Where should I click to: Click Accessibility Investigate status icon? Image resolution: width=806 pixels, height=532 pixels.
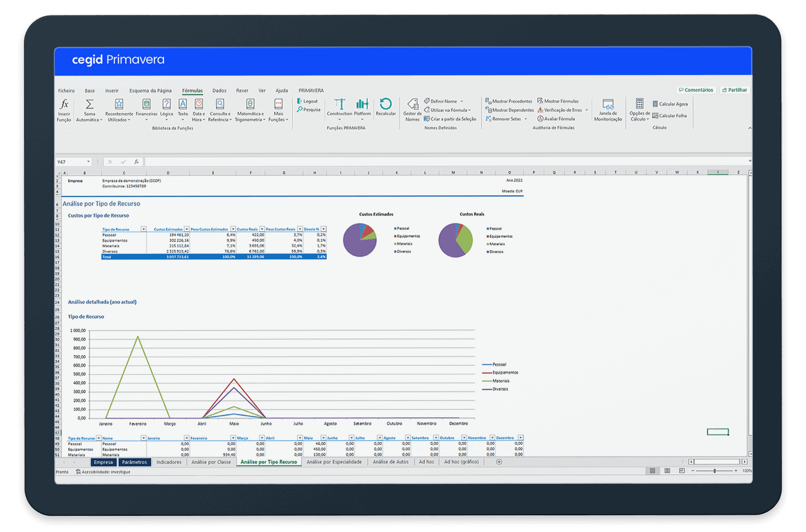78,472
